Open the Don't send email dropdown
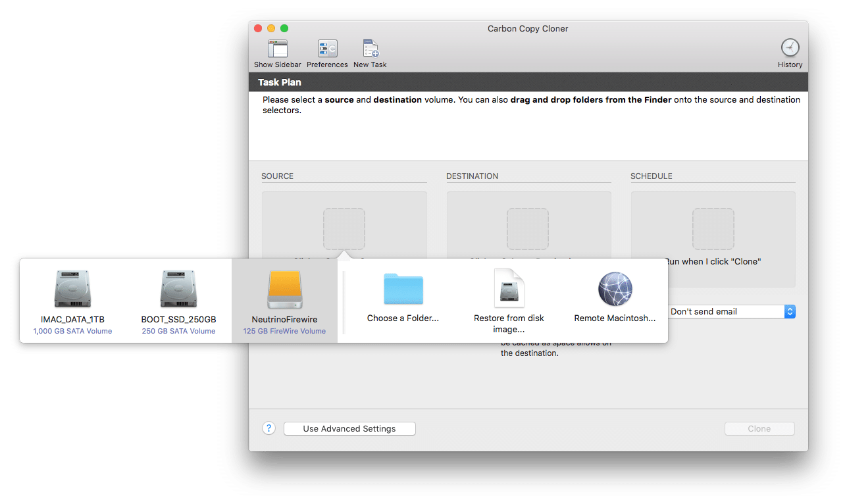This screenshot has width=845, height=504. point(730,312)
